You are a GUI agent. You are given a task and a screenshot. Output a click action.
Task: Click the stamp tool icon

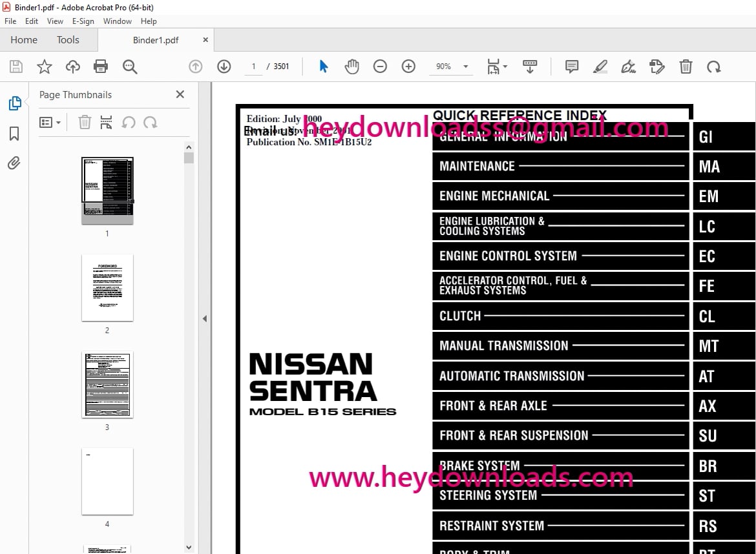coord(657,67)
